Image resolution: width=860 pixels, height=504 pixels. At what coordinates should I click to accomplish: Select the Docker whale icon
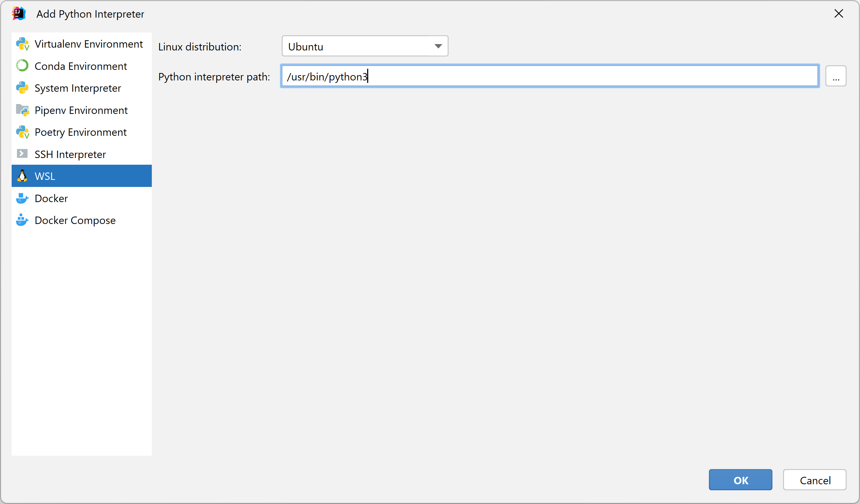tap(22, 198)
